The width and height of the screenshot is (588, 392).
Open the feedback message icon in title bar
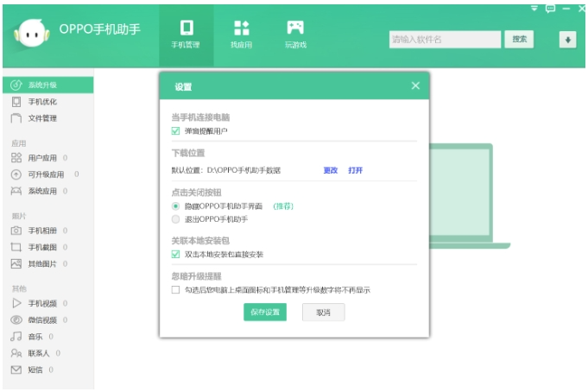pyautogui.click(x=550, y=8)
